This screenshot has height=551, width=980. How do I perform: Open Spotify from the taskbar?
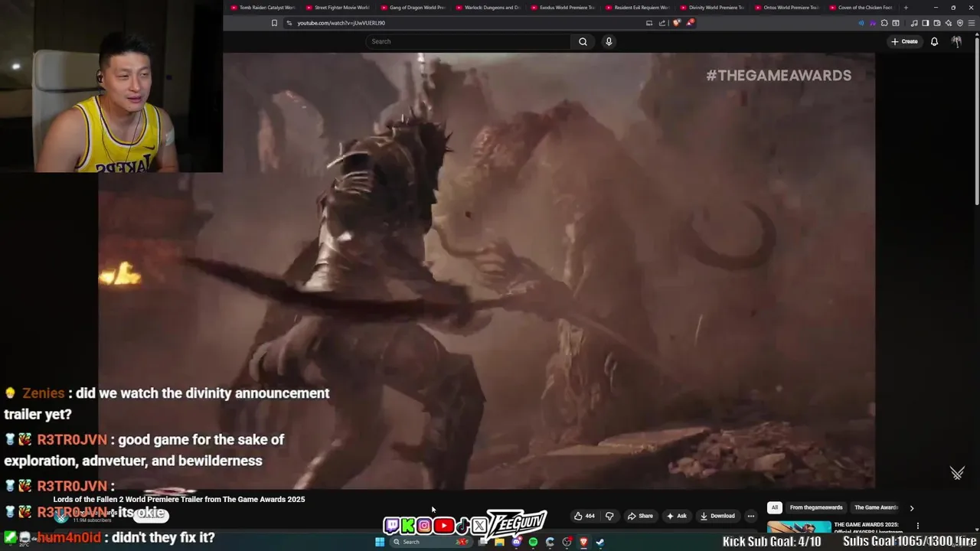pos(533,542)
